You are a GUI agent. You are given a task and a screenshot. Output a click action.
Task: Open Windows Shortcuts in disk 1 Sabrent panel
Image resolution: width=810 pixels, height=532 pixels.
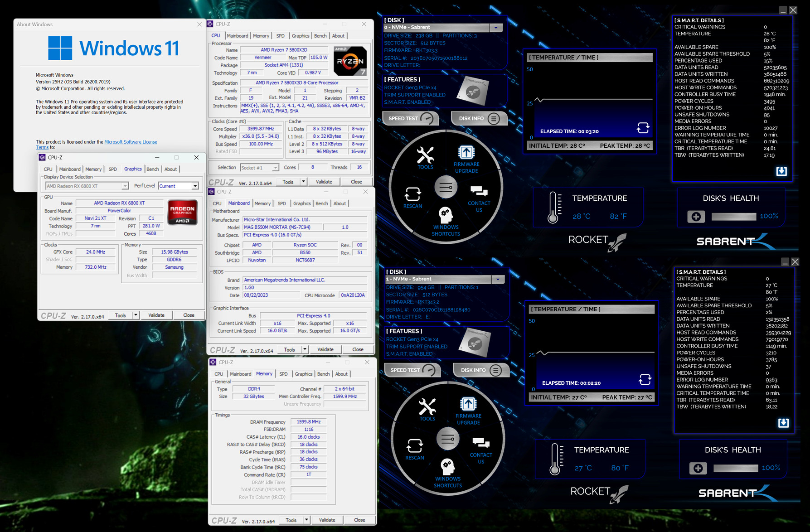tap(448, 473)
